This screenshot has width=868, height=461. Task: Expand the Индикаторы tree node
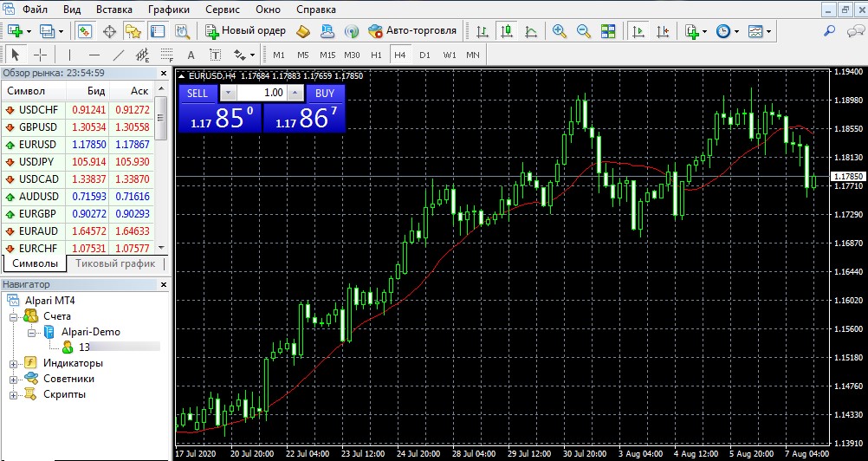click(x=14, y=363)
